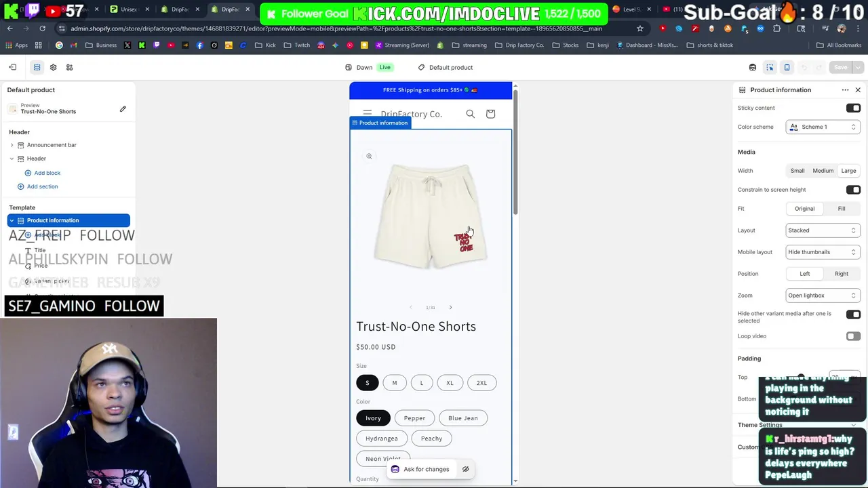
Task: Open the Color scheme dropdown
Action: pos(823,127)
